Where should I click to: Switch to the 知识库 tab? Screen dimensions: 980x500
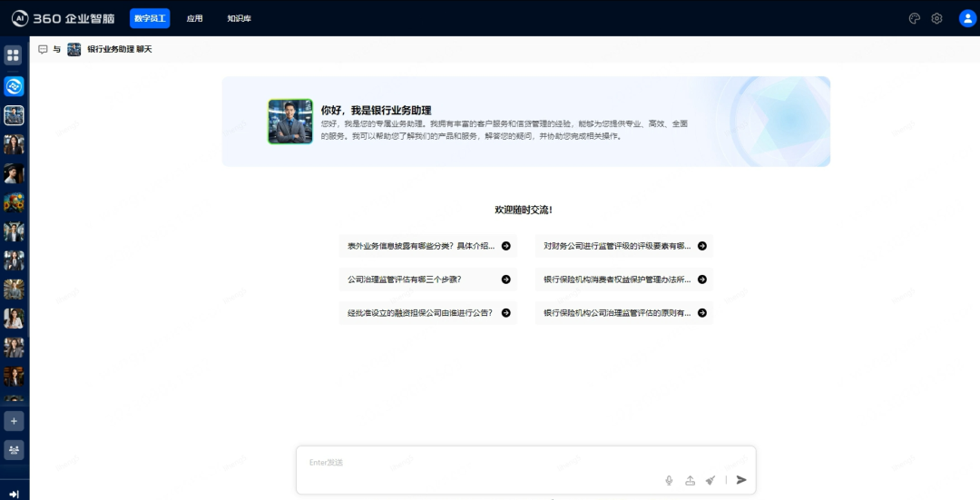[240, 18]
